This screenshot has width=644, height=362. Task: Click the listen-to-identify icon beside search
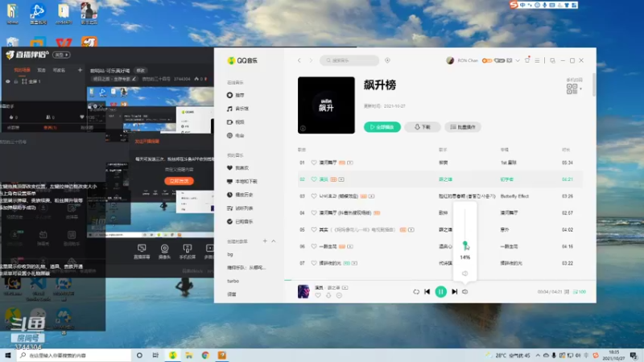(387, 60)
